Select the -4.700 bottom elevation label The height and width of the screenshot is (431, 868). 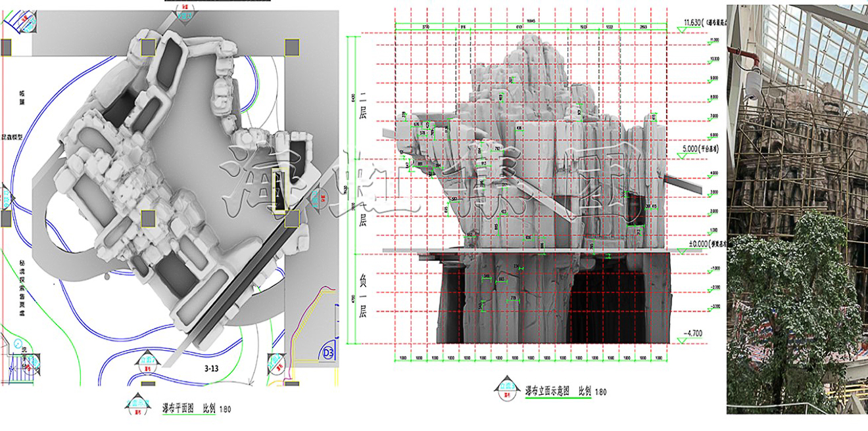click(692, 333)
